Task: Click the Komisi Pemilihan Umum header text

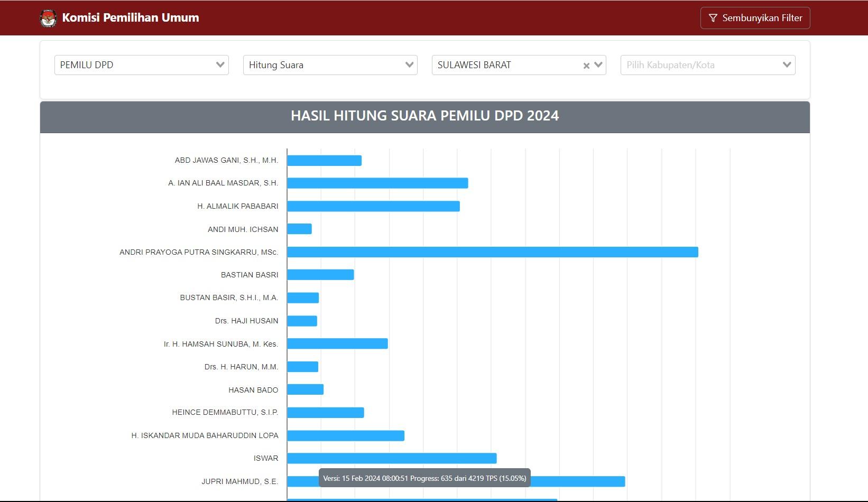Action: 131,17
